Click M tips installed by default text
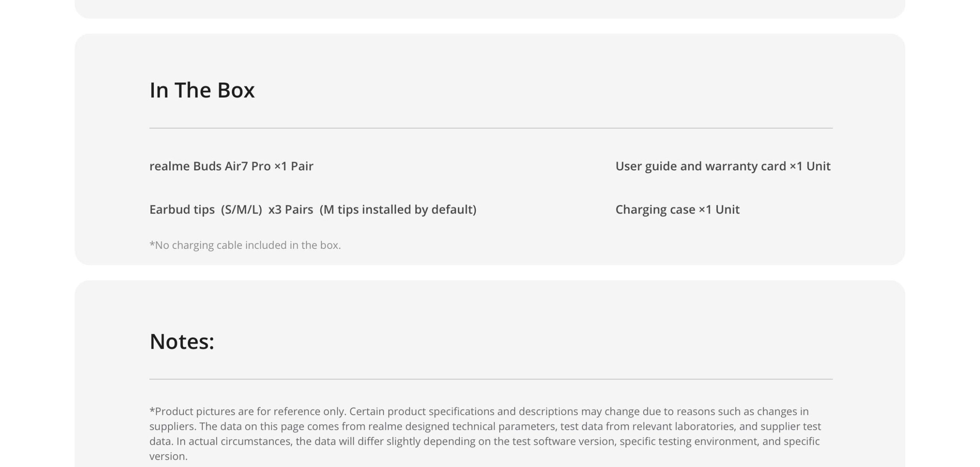Screen dimensions: 980x467 coord(398,209)
